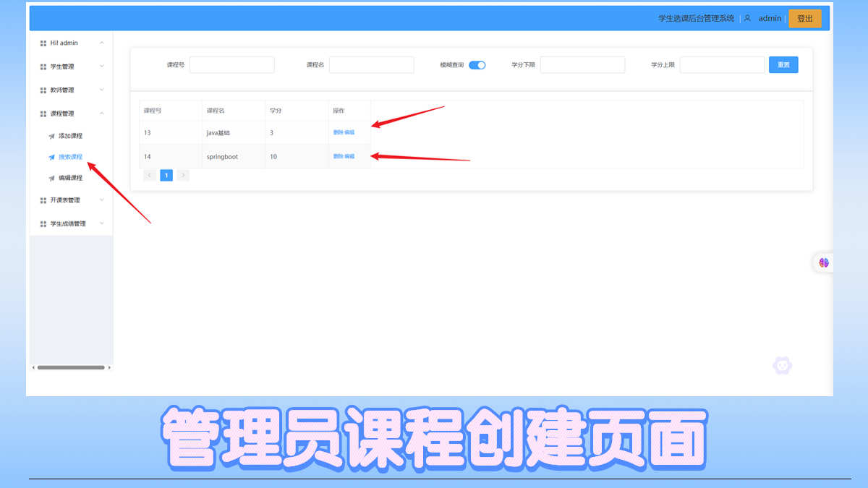Click the sidebar scrollbar left arrow
This screenshot has width=868, height=488.
point(33,367)
